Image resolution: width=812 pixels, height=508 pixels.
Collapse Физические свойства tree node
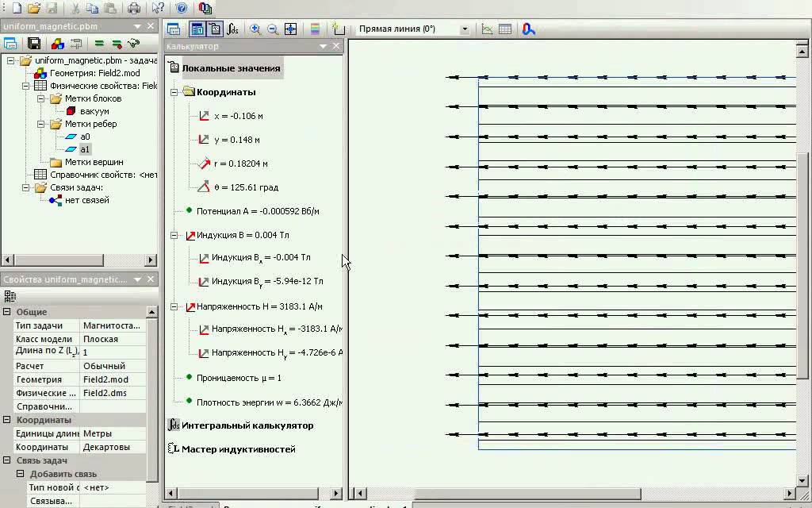tap(25, 86)
